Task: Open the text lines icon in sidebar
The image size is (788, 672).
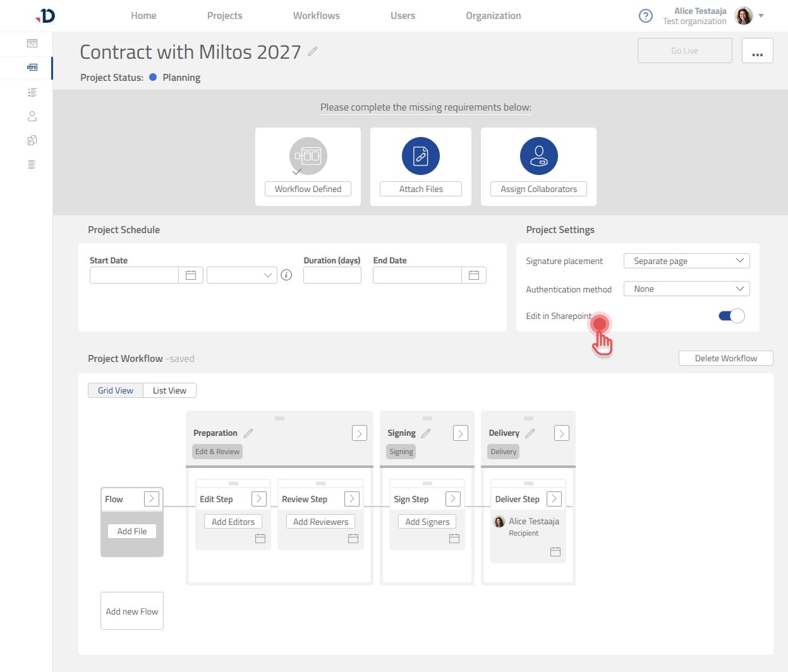Action: tap(32, 164)
